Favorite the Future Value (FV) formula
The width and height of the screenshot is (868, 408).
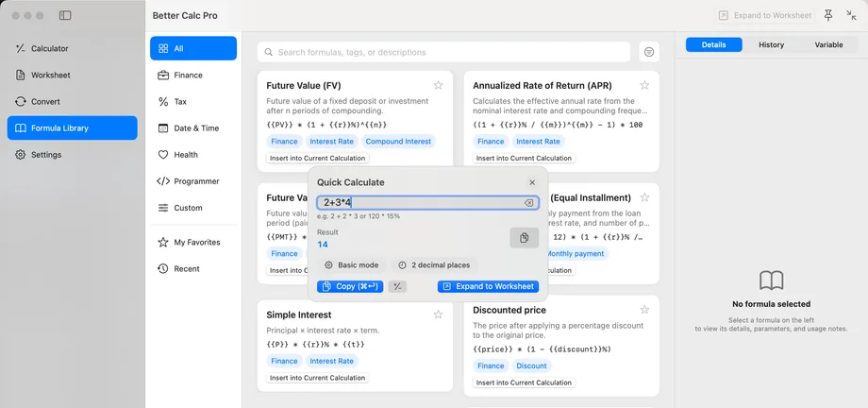[438, 85]
